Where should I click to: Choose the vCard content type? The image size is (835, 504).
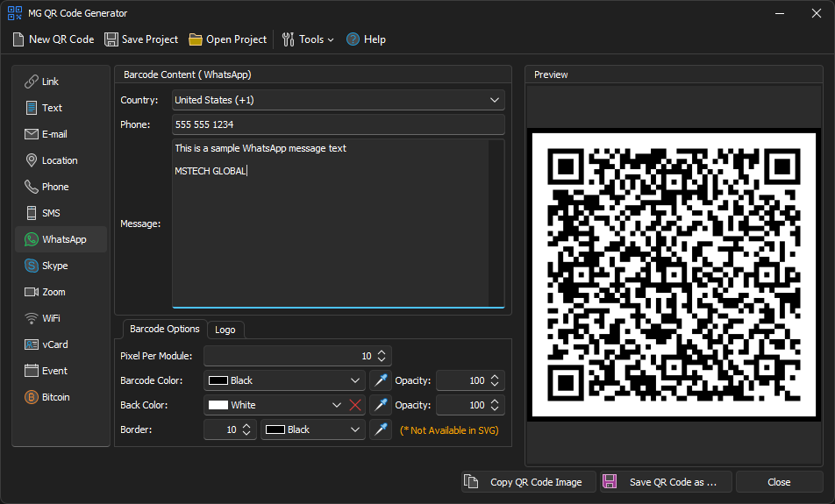(x=61, y=344)
